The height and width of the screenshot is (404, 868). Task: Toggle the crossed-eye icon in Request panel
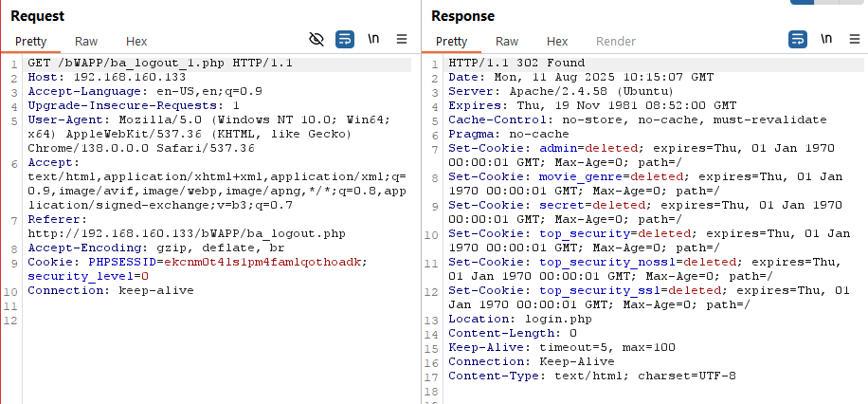pyautogui.click(x=317, y=39)
